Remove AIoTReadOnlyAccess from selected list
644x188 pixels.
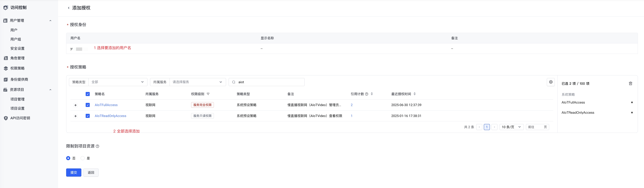point(632,113)
